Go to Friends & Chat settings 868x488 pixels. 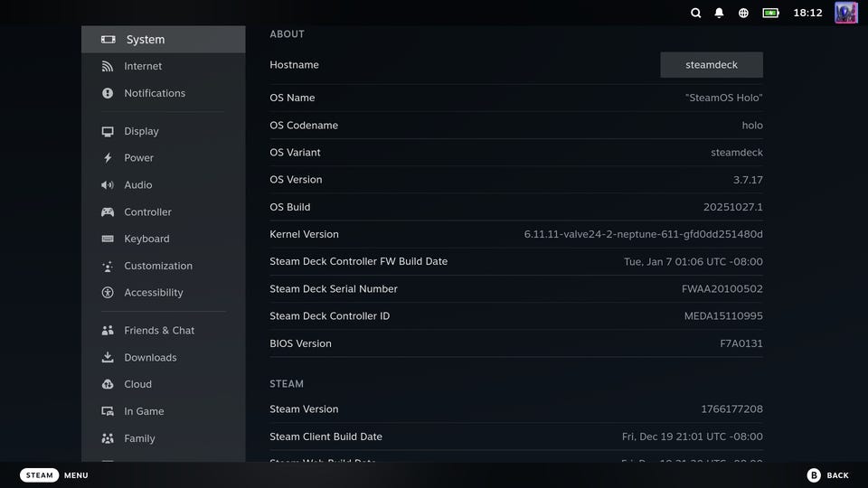pyautogui.click(x=164, y=331)
